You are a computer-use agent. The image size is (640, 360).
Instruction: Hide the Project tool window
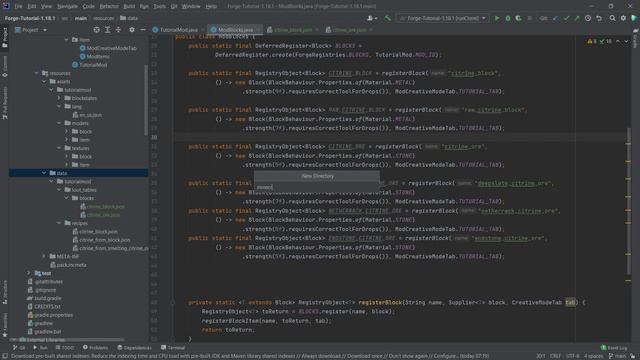click(142, 30)
